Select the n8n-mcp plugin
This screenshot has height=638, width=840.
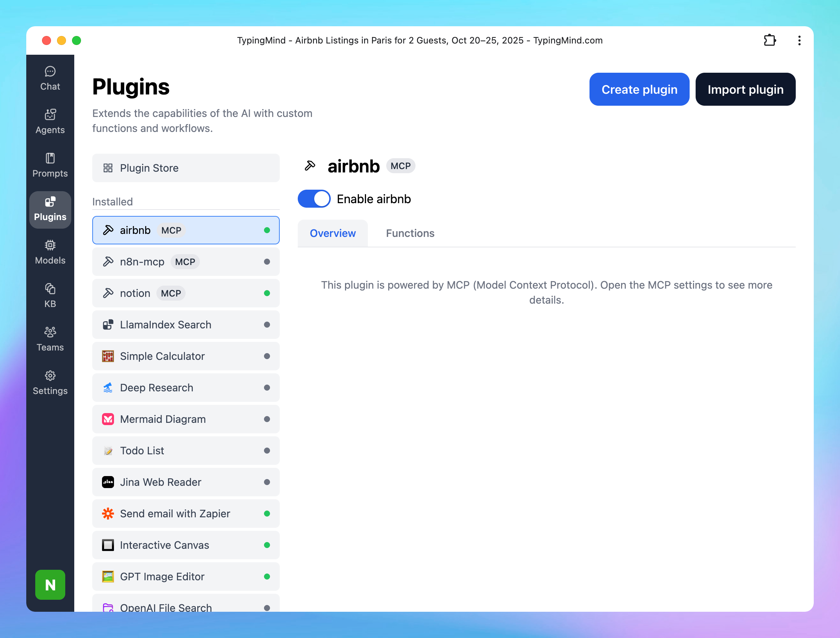coord(186,262)
